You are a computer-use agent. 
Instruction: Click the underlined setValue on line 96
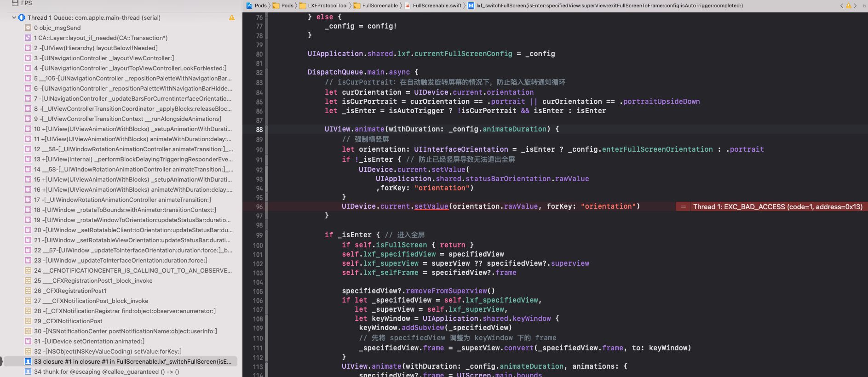431,206
